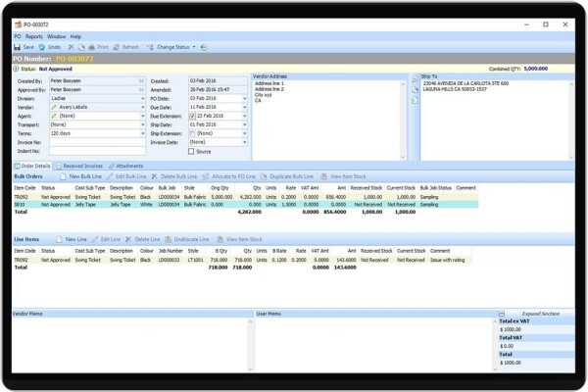Select the Order Details tab
The width and height of the screenshot is (588, 392).
(x=32, y=166)
